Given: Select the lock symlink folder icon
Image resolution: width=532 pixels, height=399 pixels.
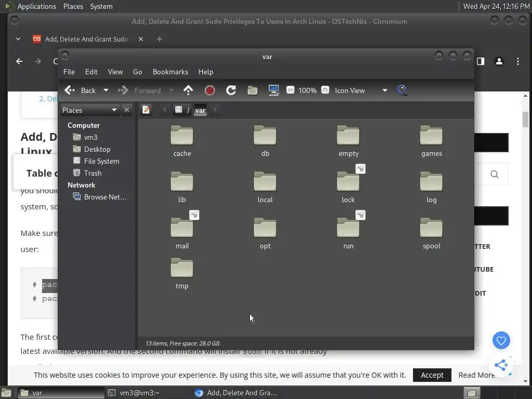Looking at the screenshot, I should click(x=348, y=181).
